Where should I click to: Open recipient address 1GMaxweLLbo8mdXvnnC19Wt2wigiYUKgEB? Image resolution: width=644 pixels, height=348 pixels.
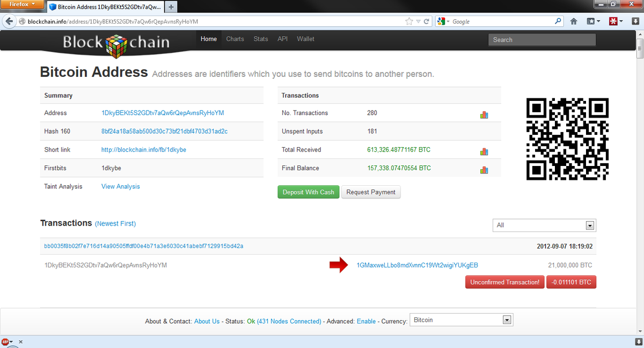(x=418, y=265)
